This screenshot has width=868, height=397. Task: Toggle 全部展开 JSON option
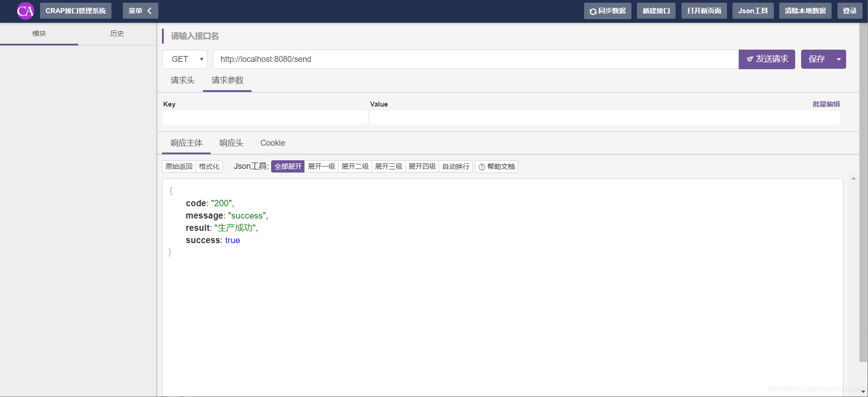tap(288, 167)
